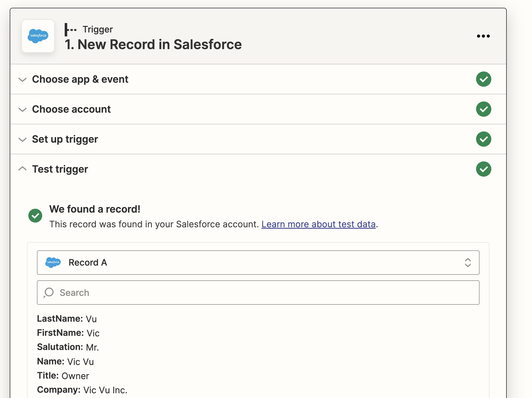
Task: Select the Company: Vic Vu Inc. field row
Action: (x=82, y=390)
